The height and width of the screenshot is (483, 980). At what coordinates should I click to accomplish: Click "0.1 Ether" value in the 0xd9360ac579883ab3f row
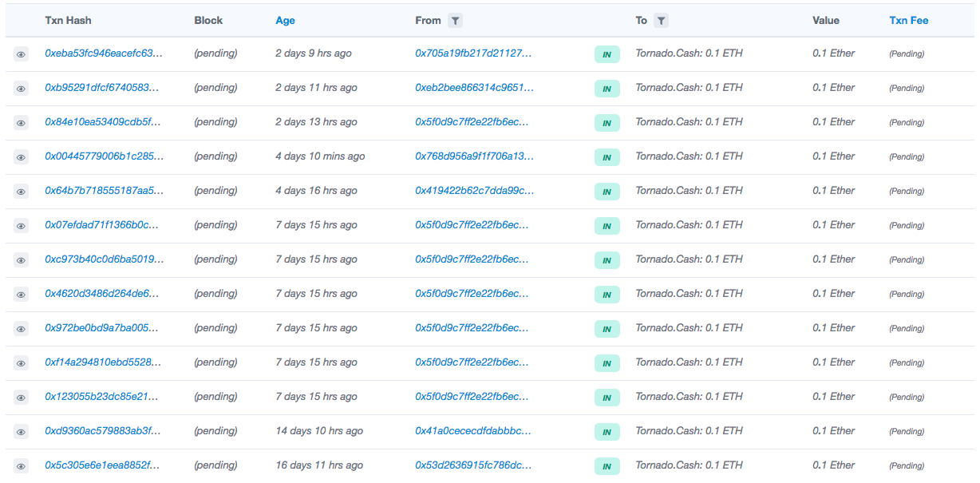pos(834,431)
